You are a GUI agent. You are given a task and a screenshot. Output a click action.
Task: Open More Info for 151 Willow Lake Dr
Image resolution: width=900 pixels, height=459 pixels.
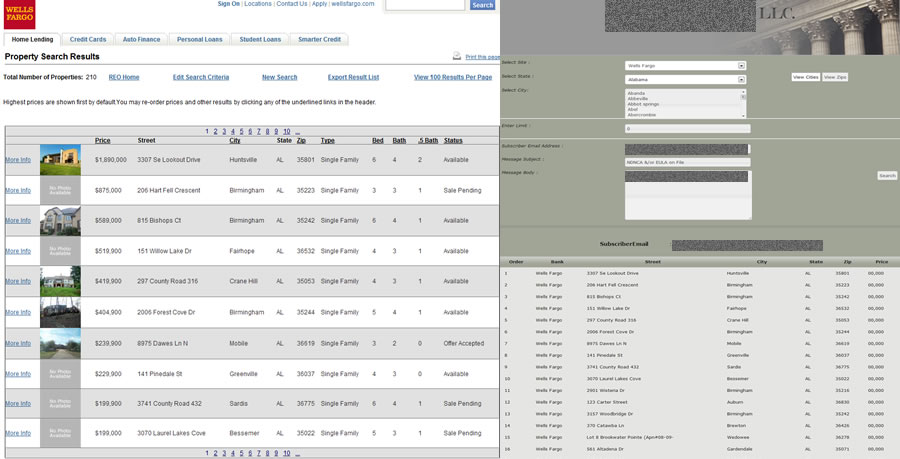click(18, 251)
